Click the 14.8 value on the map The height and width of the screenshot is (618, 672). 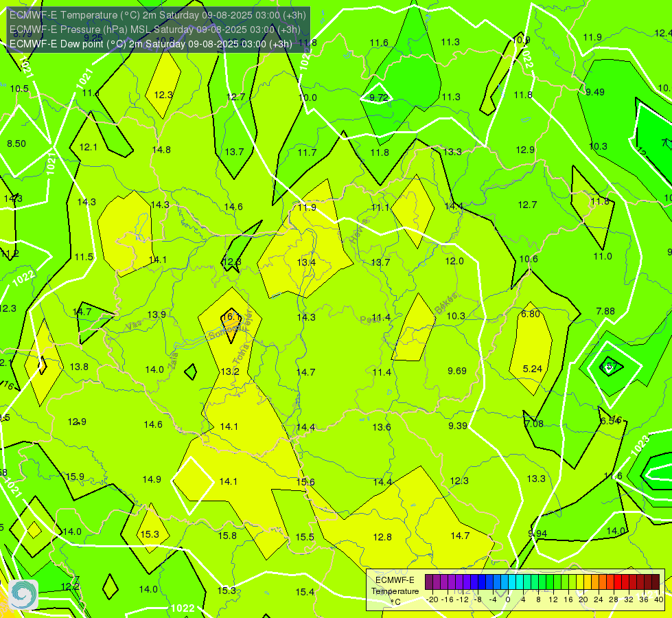click(x=161, y=150)
